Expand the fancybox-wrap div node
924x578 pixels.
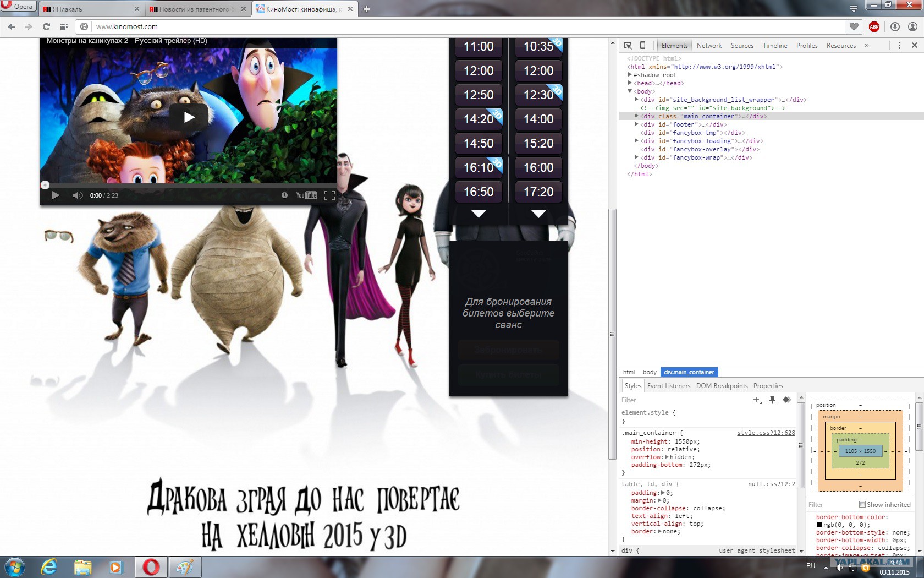point(637,157)
